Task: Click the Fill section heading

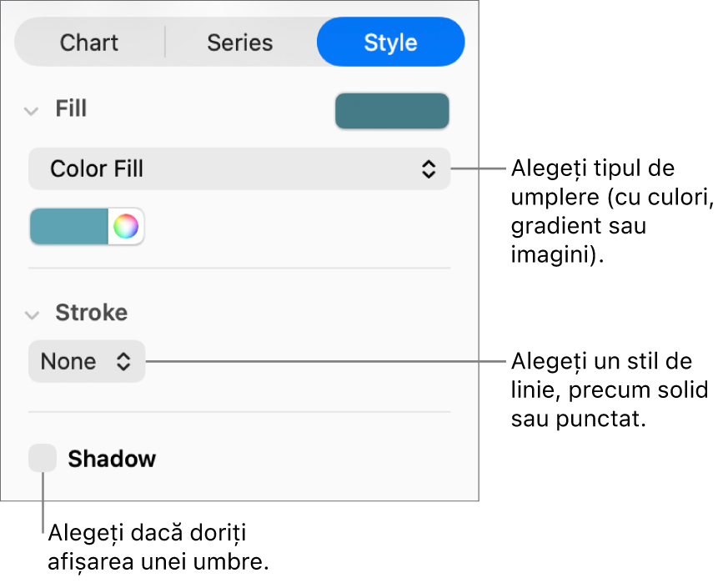Action: tap(71, 109)
